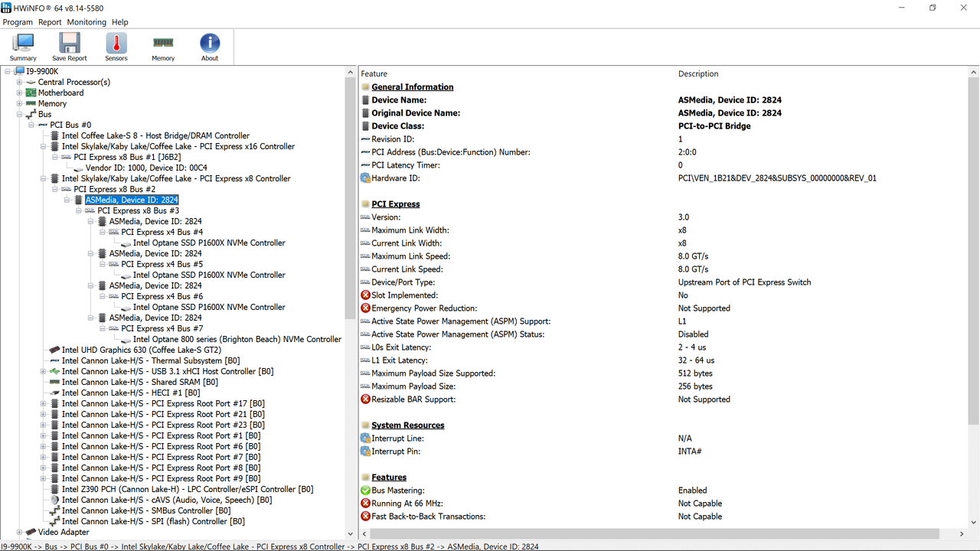Click the cAVS audio device icon
This screenshot has height=551, width=980.
coord(55,500)
